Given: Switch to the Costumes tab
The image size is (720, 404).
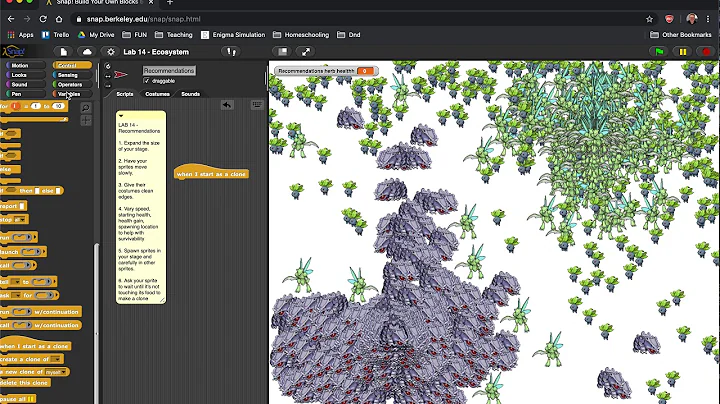Looking at the screenshot, I should click(x=157, y=94).
